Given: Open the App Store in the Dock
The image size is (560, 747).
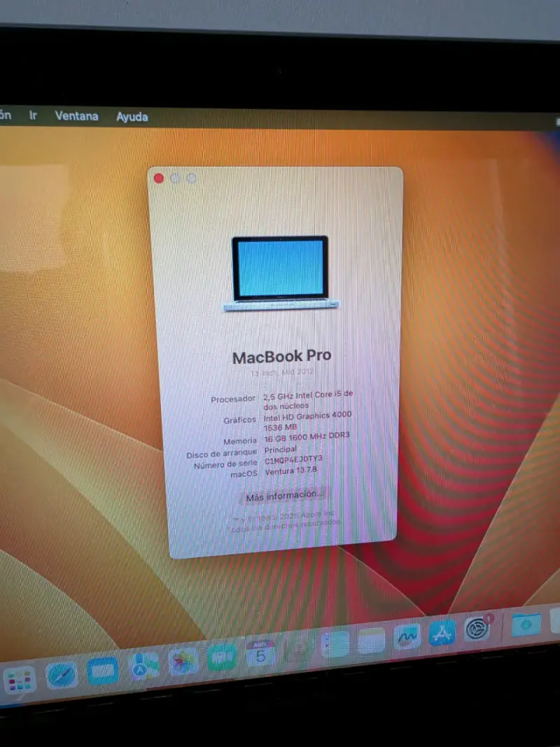Looking at the screenshot, I should [x=442, y=633].
